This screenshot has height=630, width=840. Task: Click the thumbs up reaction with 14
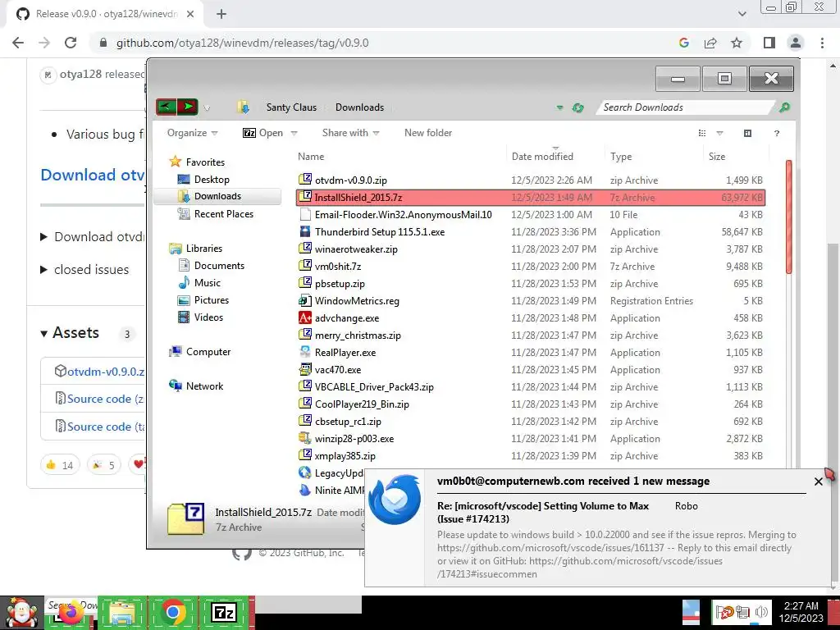click(60, 464)
